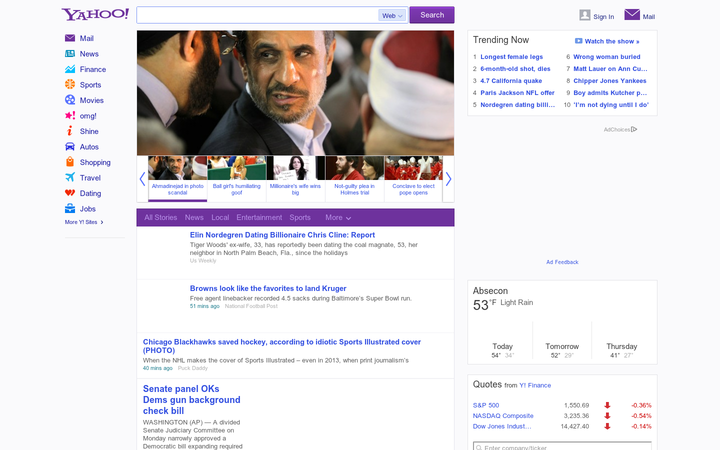Select the Sports stories tab
This screenshot has width=720, height=450.
tap(300, 218)
